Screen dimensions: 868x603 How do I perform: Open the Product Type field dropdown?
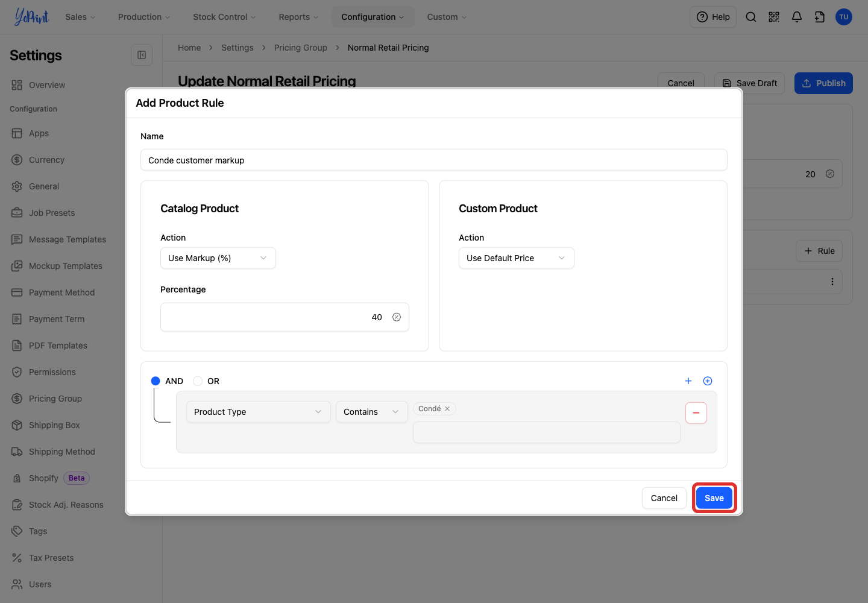click(259, 412)
